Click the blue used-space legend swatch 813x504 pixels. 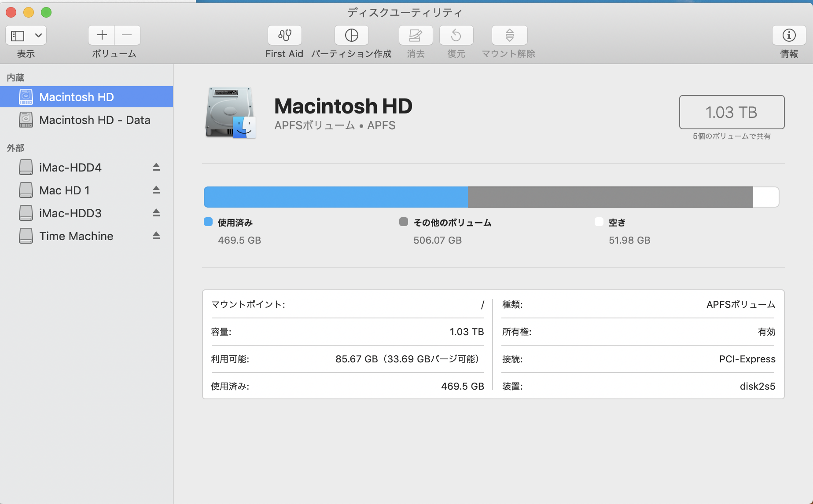click(x=208, y=222)
